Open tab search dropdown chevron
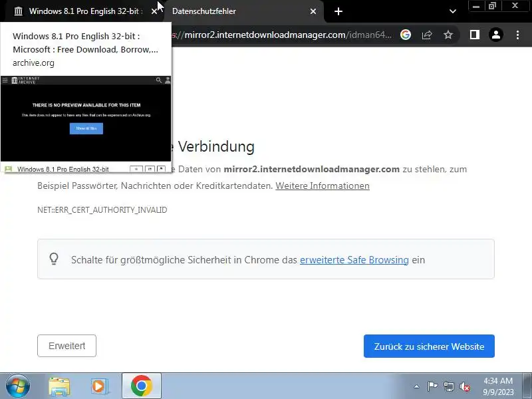The image size is (532, 399). [453, 11]
